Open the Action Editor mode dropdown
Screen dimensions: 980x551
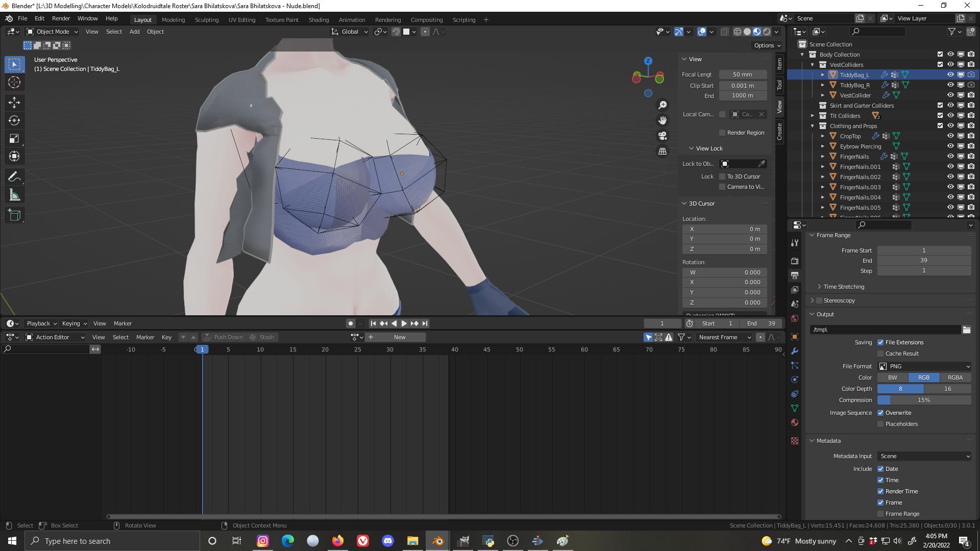(x=55, y=337)
